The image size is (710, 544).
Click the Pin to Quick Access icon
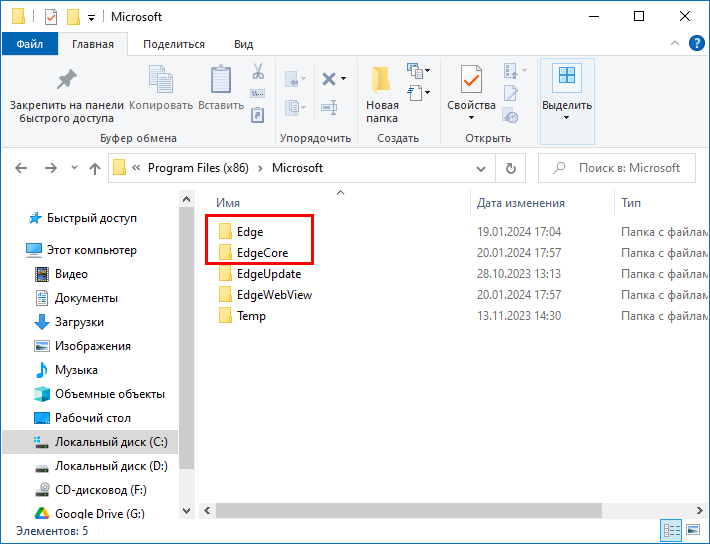tap(66, 81)
